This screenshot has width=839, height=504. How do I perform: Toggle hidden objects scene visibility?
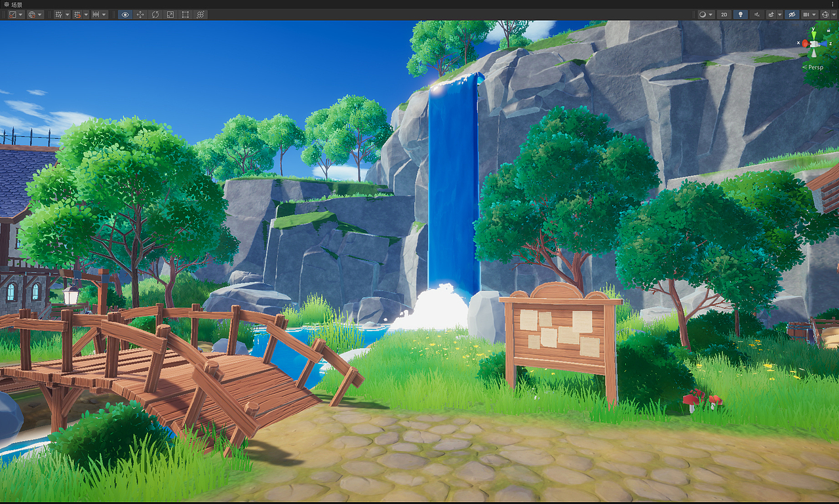[x=791, y=14]
